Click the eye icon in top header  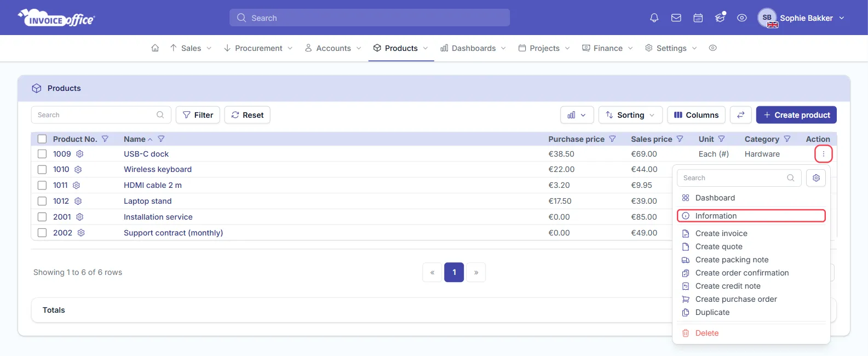pyautogui.click(x=741, y=18)
